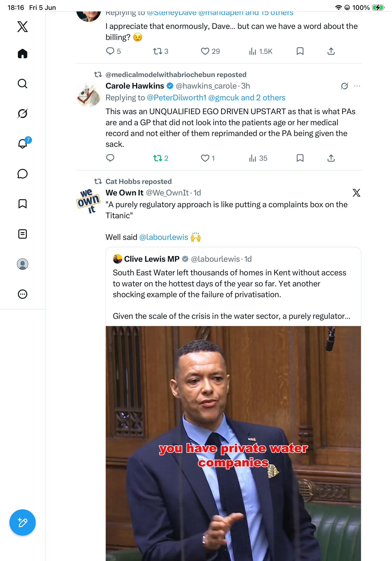Open the Grok icon in the sidebar

pos(23,113)
